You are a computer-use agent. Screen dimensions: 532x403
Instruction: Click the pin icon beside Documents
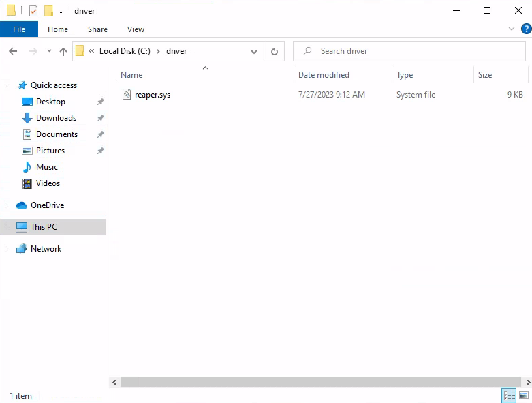100,134
